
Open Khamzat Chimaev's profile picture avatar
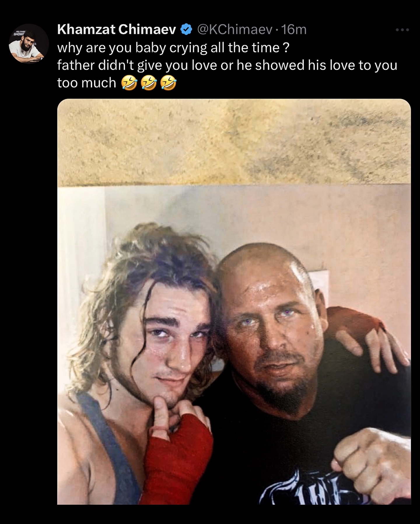(x=29, y=44)
